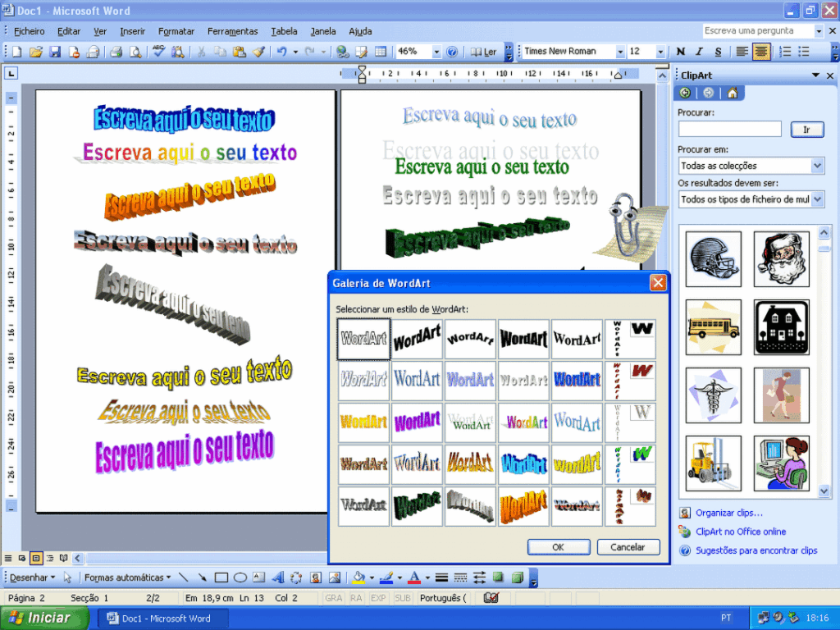This screenshot has height=630, width=840.
Task: Select the Rectangle drawing tool
Action: click(x=221, y=577)
